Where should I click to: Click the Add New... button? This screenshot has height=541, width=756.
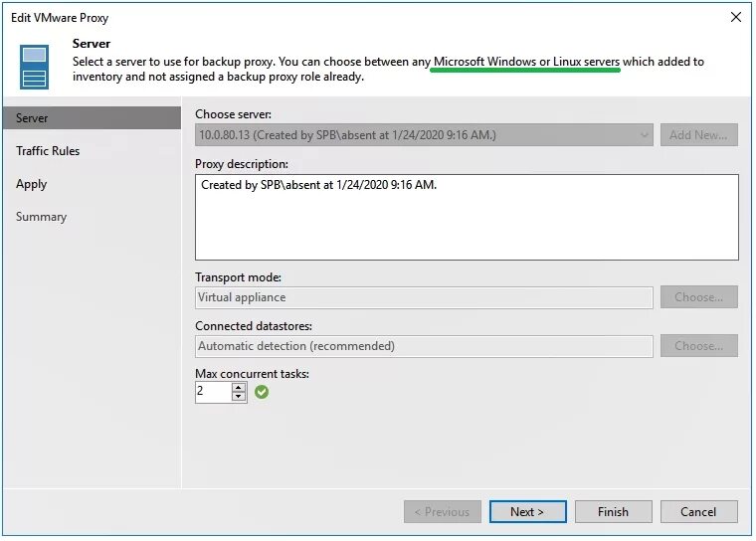pyautogui.click(x=698, y=135)
